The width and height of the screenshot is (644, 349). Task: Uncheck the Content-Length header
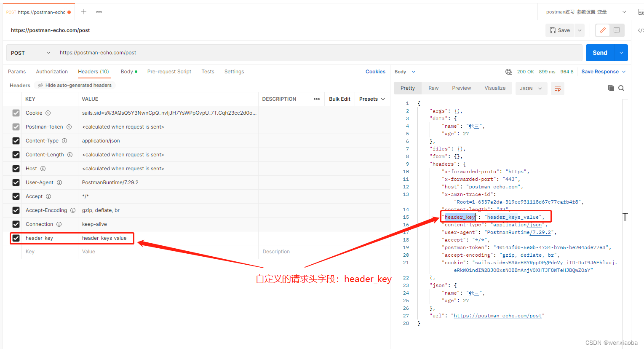(16, 155)
